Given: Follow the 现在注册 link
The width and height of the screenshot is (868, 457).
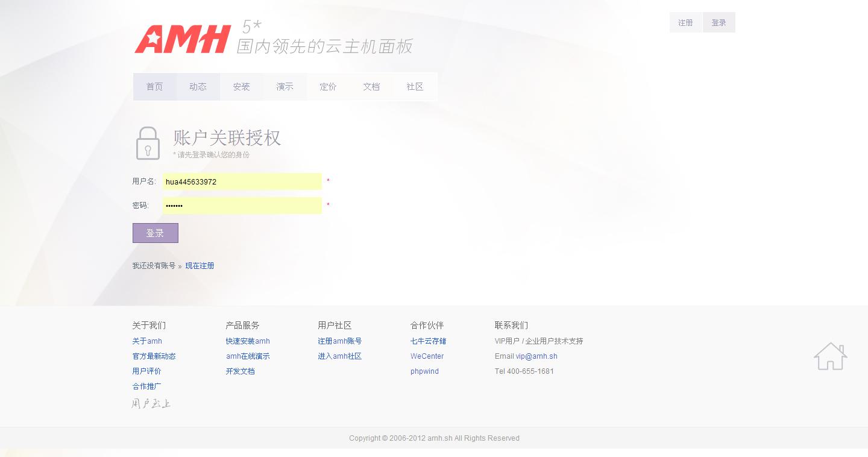Looking at the screenshot, I should pyautogui.click(x=200, y=266).
